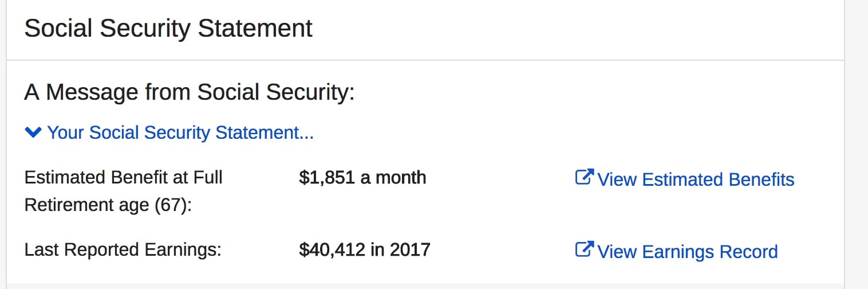Open the View Earnings Record link
This screenshot has height=289, width=868.
pyautogui.click(x=687, y=252)
